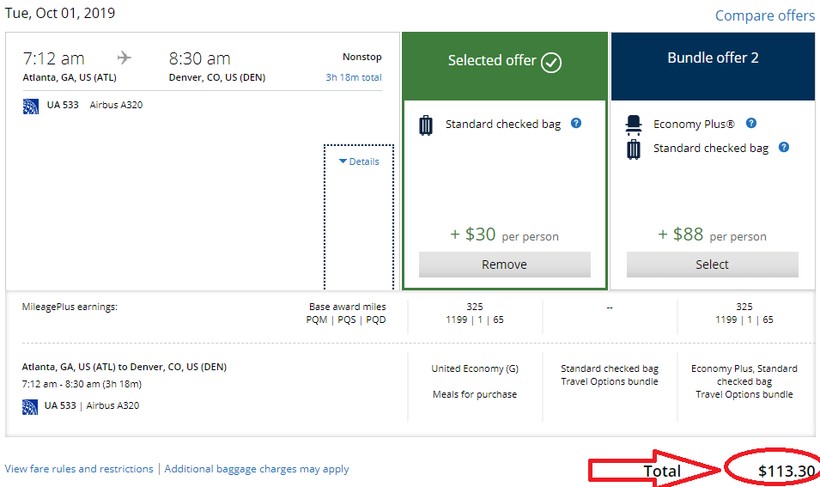Click the luggage icon in Bundle offer 2
Image resolution: width=820 pixels, height=487 pixels.
(x=634, y=149)
